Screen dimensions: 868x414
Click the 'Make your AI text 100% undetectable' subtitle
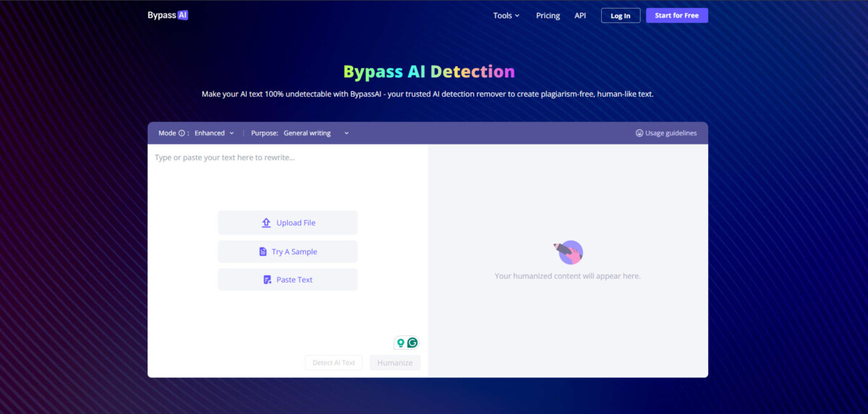[427, 94]
